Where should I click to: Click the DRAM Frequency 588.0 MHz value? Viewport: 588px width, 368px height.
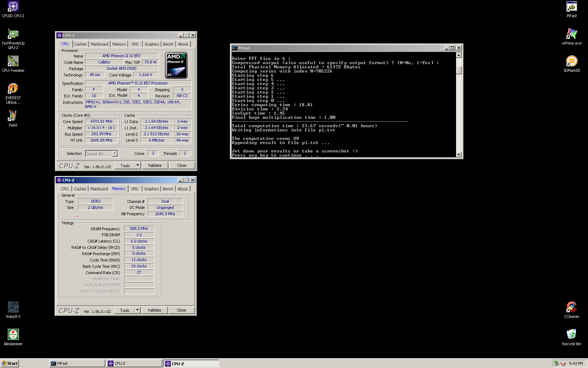pyautogui.click(x=139, y=229)
